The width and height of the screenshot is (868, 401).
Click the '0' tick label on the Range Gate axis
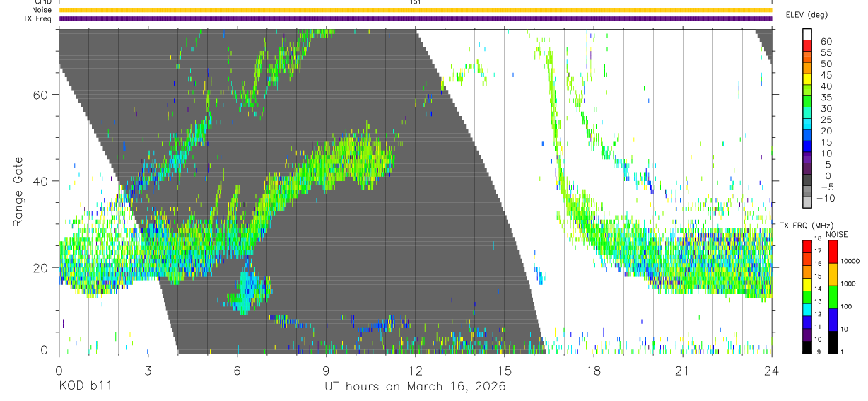point(45,350)
